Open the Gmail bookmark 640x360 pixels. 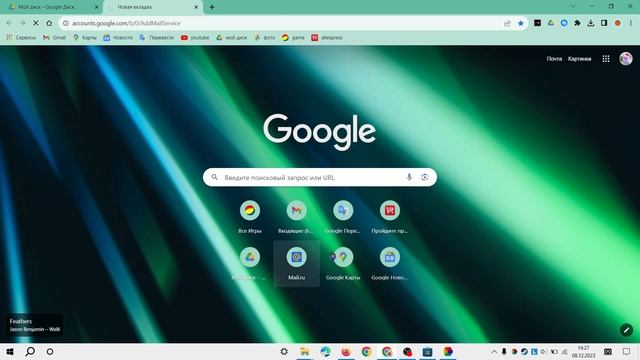pos(54,38)
